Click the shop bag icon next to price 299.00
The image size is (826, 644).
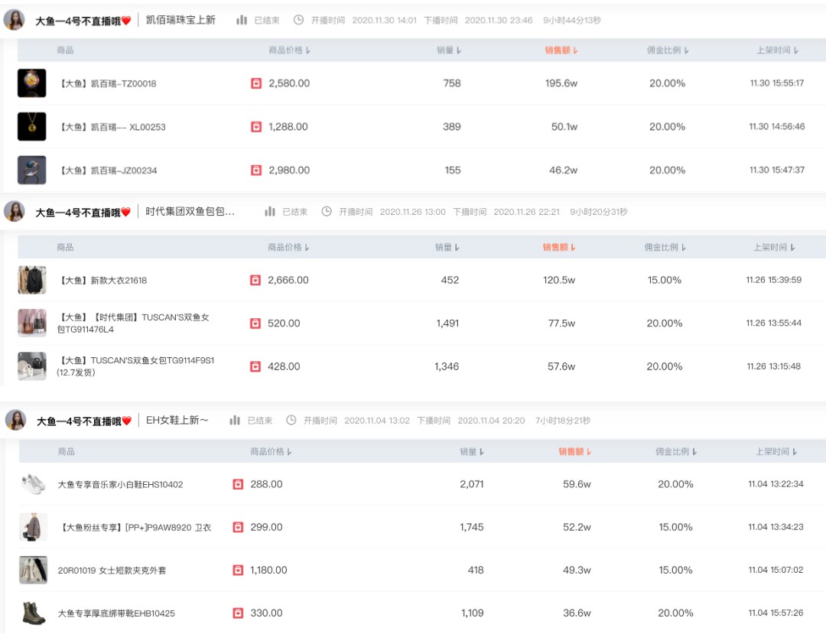point(238,527)
